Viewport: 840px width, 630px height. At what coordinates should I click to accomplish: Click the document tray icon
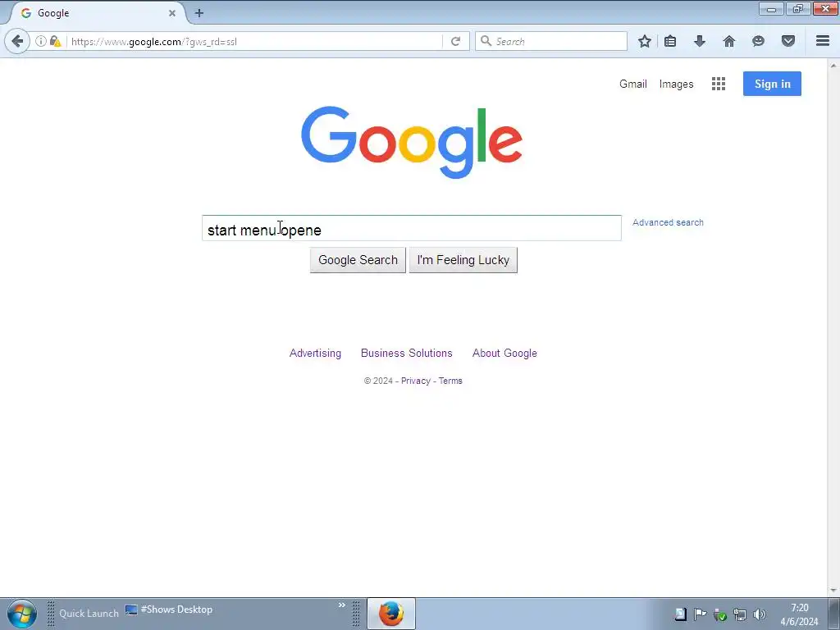(680, 614)
